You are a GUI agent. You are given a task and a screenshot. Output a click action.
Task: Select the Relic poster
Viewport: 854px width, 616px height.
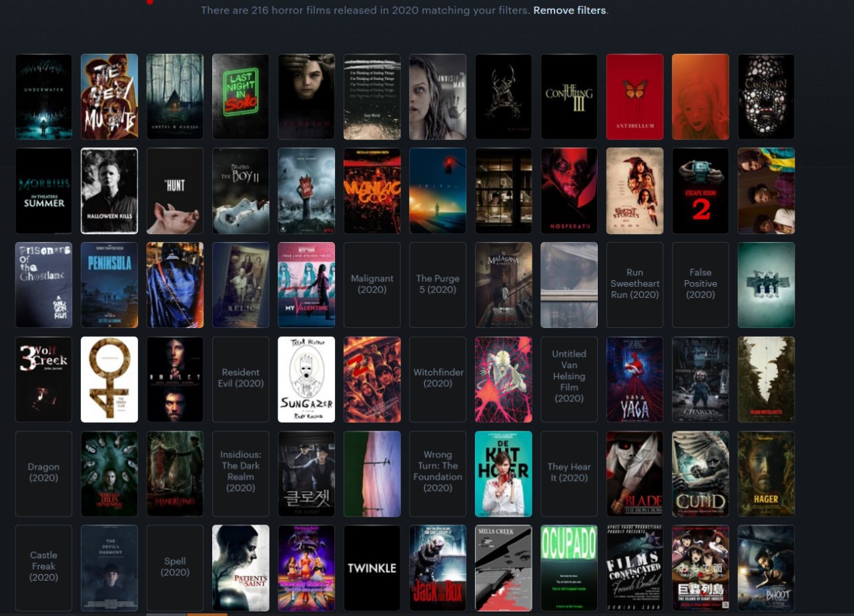(241, 285)
